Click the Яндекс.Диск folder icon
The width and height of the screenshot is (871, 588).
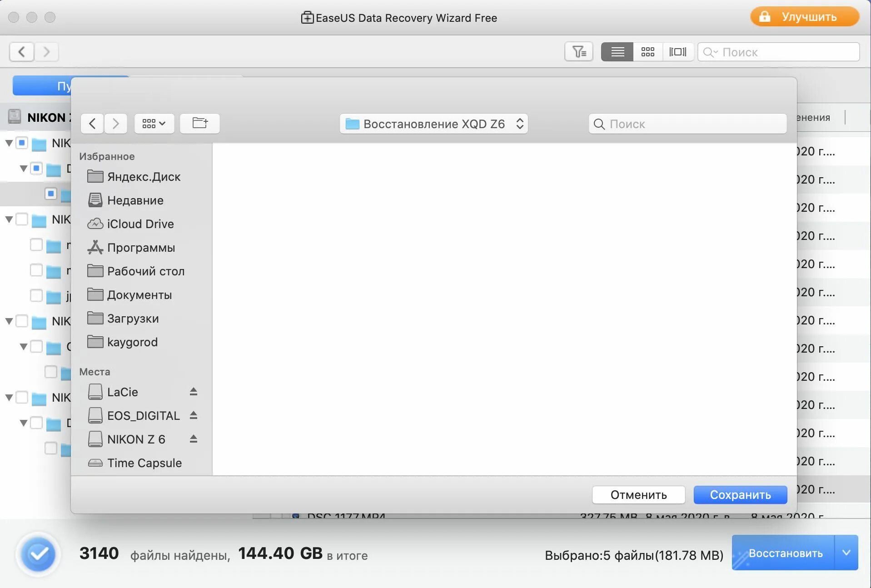click(x=95, y=176)
